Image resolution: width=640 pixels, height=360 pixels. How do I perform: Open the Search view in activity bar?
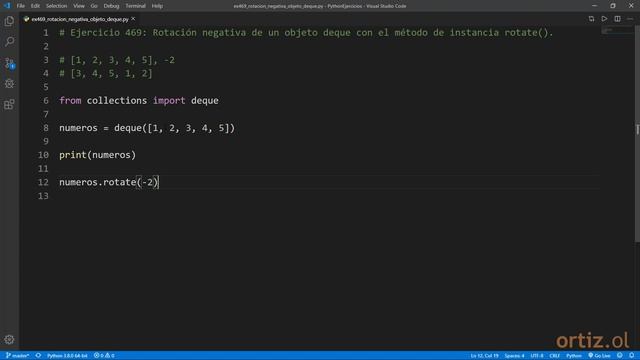(9, 42)
